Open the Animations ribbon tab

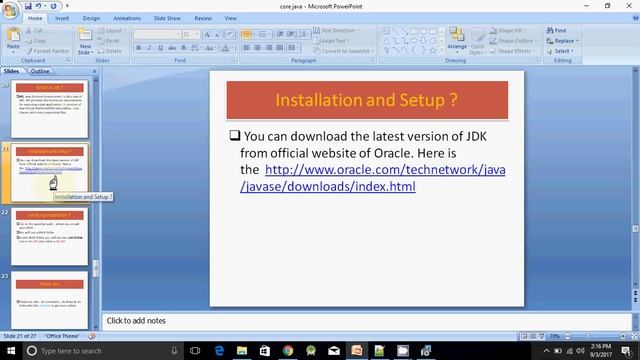[127, 18]
